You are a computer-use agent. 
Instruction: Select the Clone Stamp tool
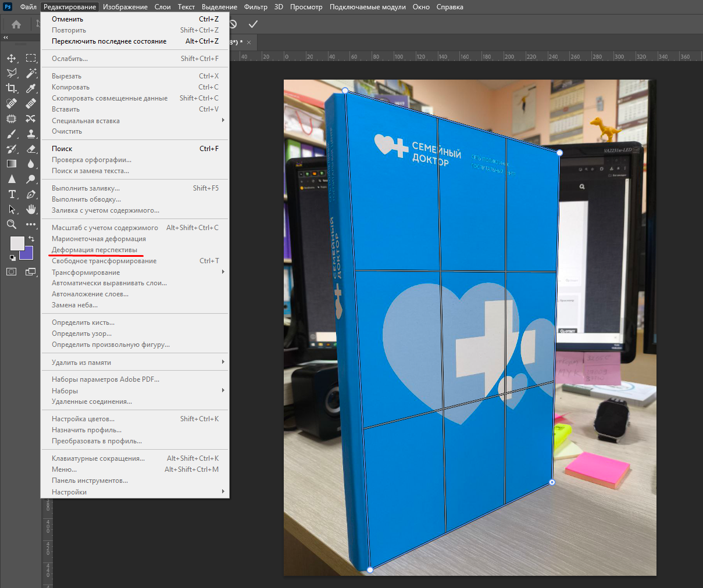[31, 134]
